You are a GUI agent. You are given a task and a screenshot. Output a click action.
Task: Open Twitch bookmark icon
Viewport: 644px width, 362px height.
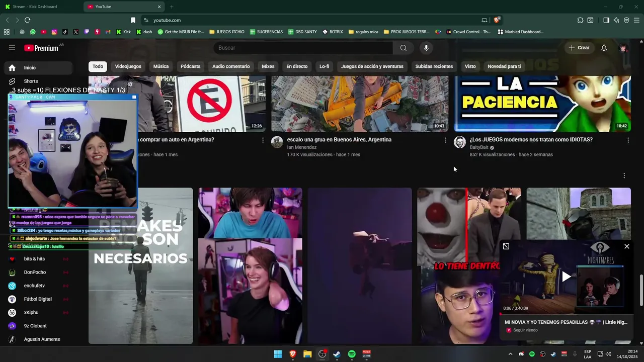pyautogui.click(x=87, y=32)
